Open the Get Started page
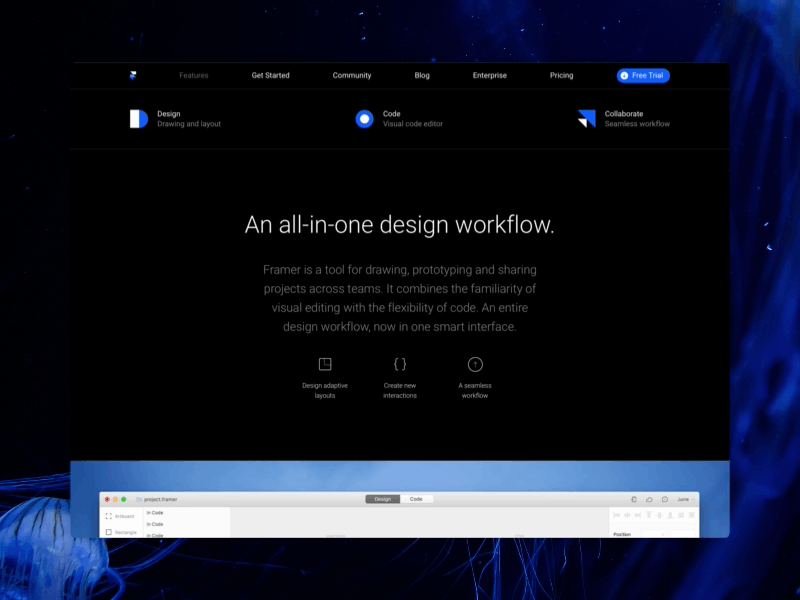 tap(270, 76)
